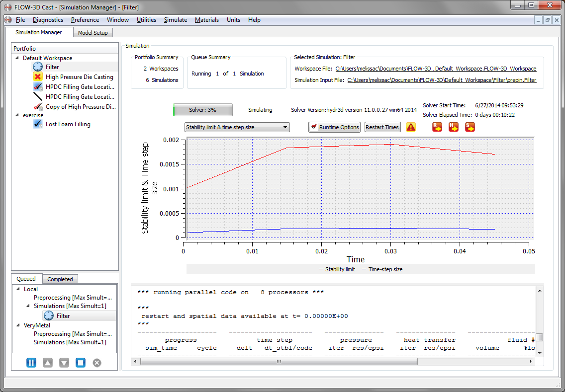Open the Simulate menu

176,20
